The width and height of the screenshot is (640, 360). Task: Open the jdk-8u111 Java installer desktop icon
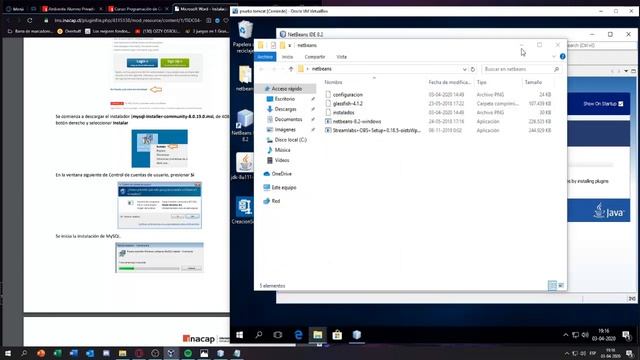coord(244,167)
